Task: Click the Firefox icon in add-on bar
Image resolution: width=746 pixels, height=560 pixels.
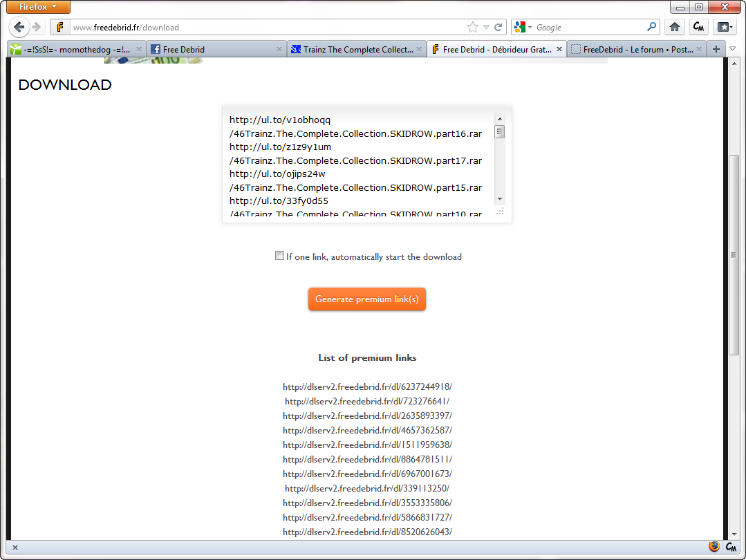Action: click(x=714, y=547)
